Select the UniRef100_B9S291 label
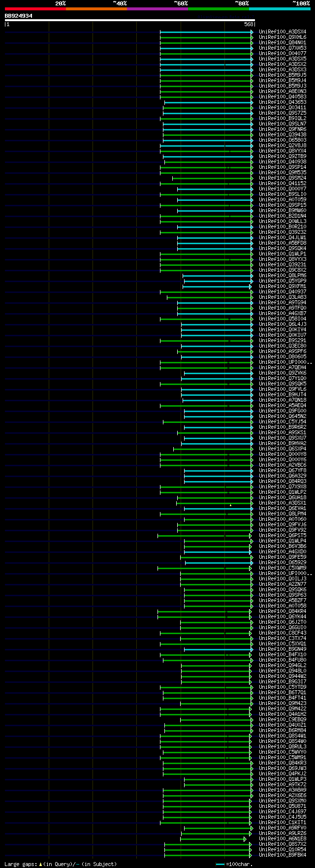 (283, 341)
